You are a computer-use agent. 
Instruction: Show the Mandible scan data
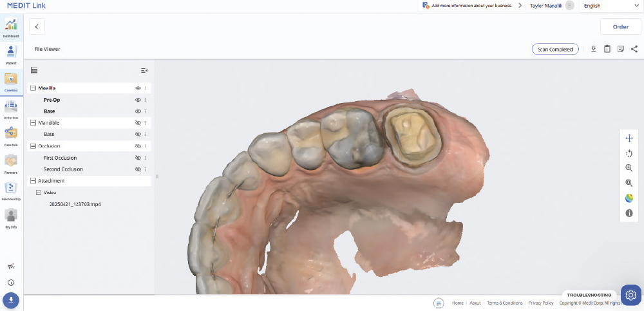click(x=138, y=123)
